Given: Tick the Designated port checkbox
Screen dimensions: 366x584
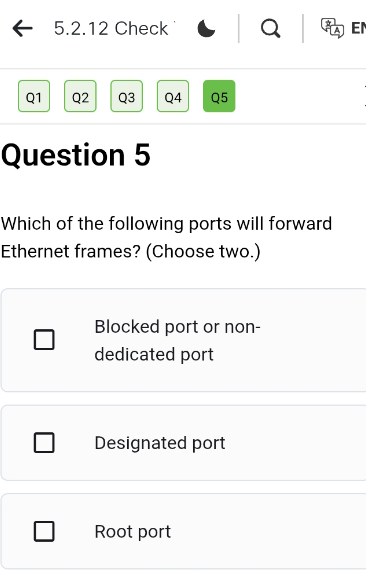Looking at the screenshot, I should coord(44,442).
